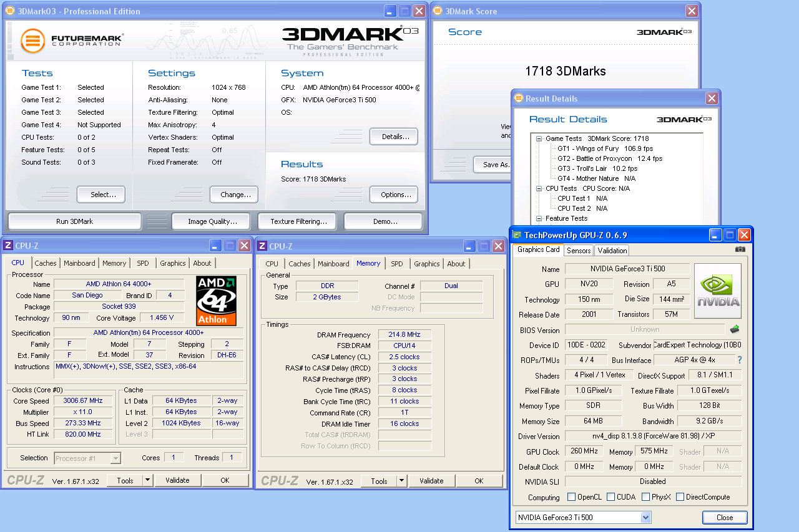The height and width of the screenshot is (532, 799).
Task: Click the GPU Clock 260 MHz field
Action: [x=584, y=451]
